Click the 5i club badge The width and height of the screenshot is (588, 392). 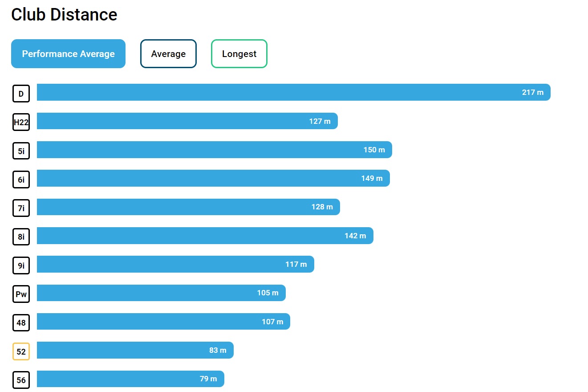point(21,151)
